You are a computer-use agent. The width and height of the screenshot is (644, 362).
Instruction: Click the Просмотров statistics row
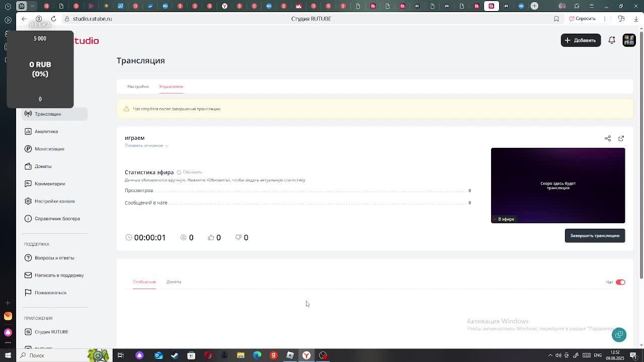(298, 191)
